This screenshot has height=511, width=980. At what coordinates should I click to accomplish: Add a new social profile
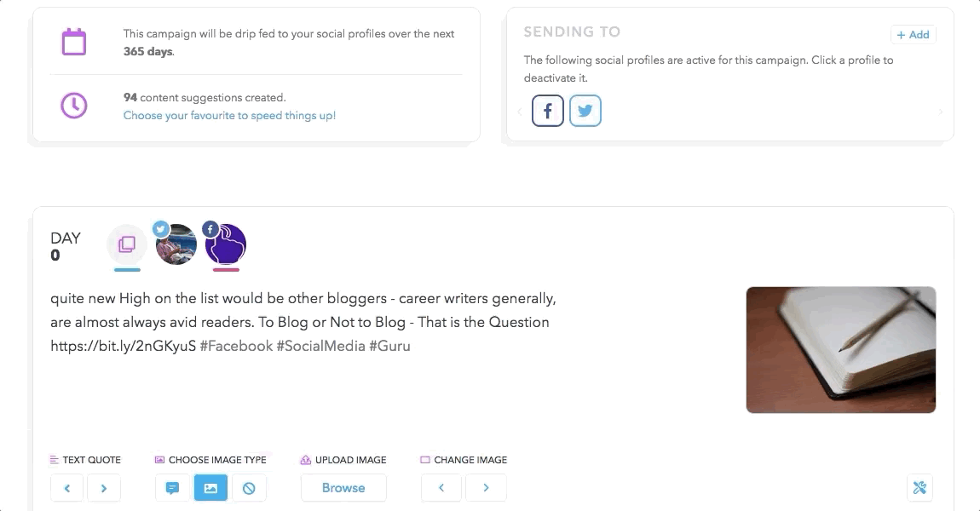(914, 35)
